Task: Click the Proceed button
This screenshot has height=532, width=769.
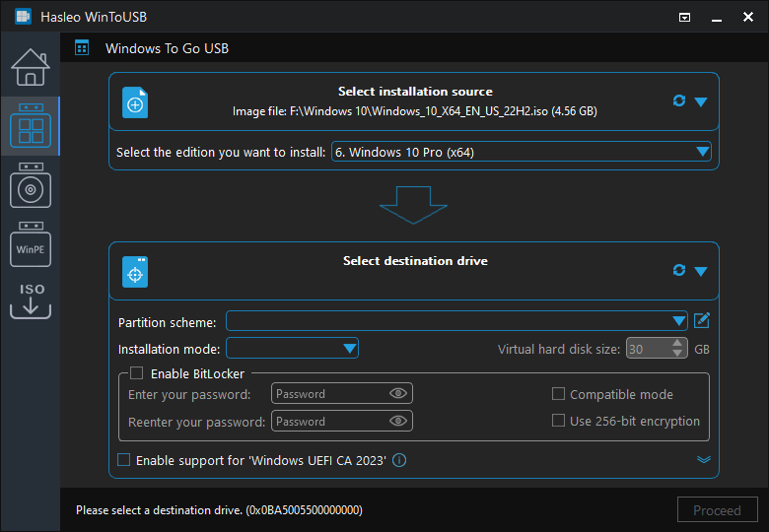Action: coord(717,510)
